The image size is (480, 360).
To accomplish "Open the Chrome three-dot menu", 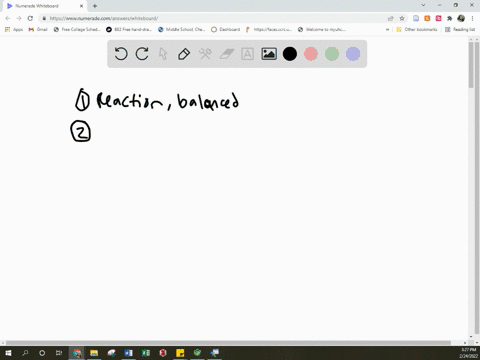I will point(472,18).
